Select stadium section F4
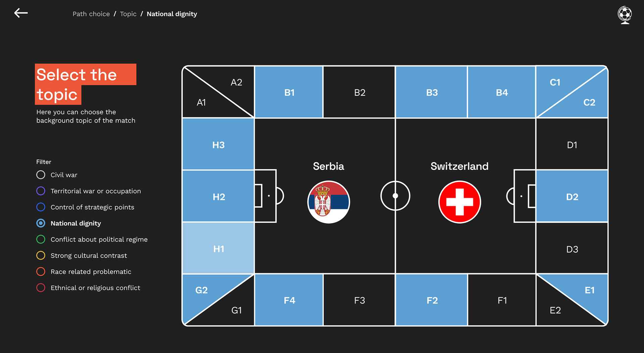This screenshot has width=644, height=353. (x=289, y=300)
